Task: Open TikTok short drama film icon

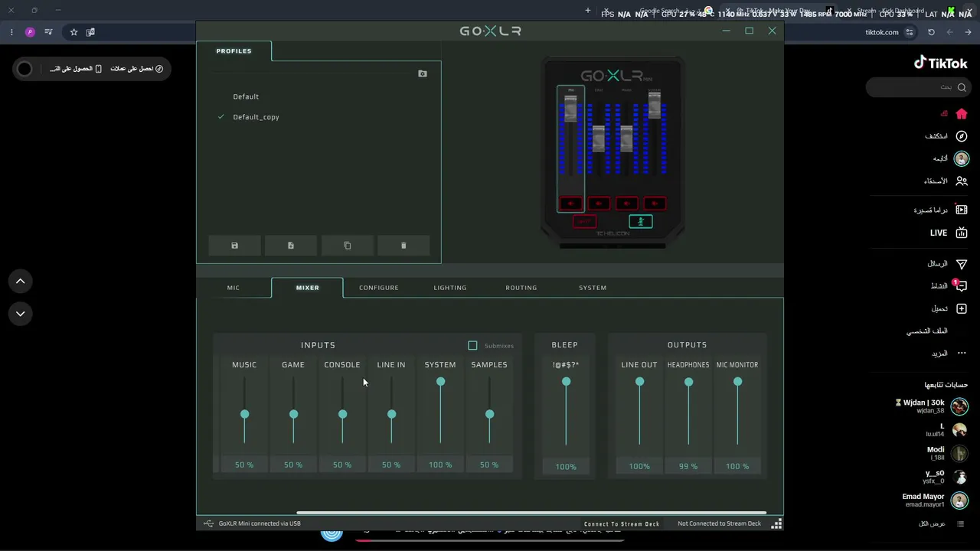Action: click(x=962, y=210)
